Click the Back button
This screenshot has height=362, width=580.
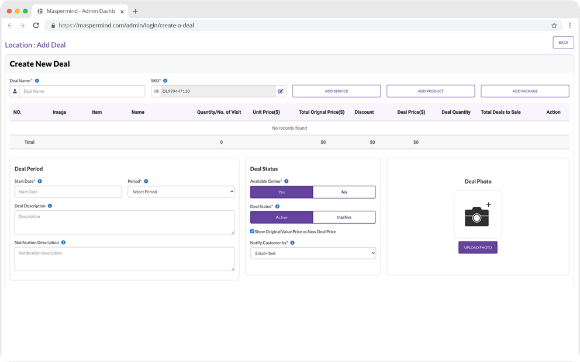coord(563,43)
